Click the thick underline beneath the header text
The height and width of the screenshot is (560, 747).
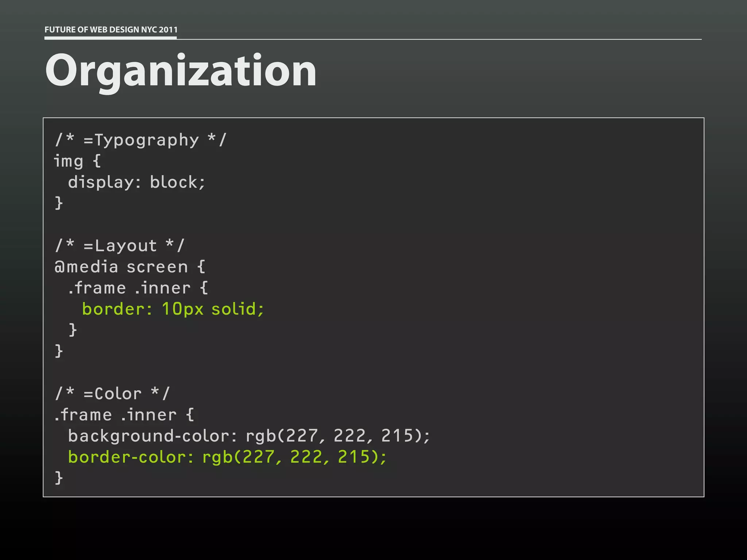point(111,37)
